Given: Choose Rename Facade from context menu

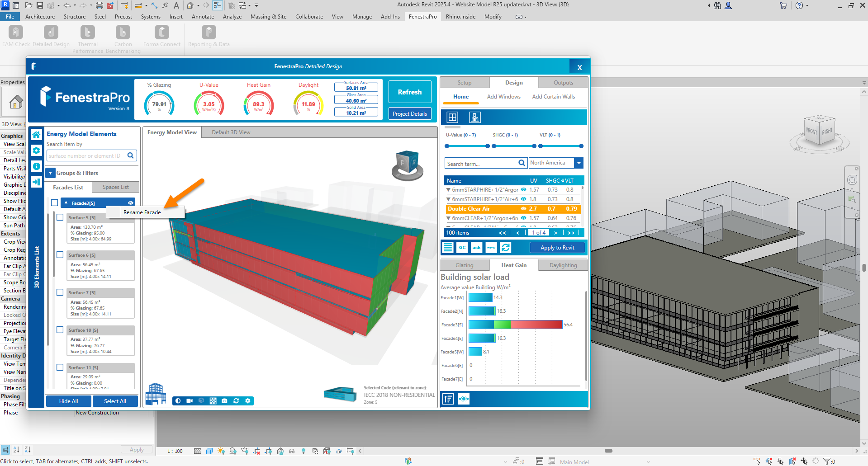Looking at the screenshot, I should click(145, 212).
